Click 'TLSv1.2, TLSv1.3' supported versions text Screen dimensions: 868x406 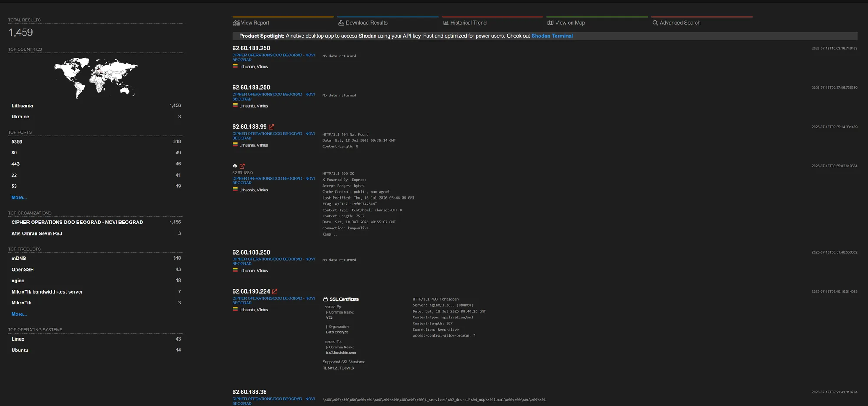(339, 368)
